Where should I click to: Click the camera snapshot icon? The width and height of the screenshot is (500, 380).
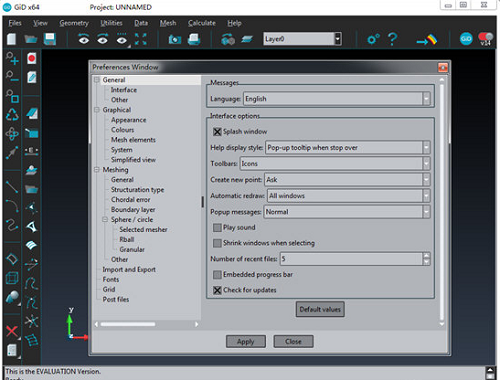[175, 40]
